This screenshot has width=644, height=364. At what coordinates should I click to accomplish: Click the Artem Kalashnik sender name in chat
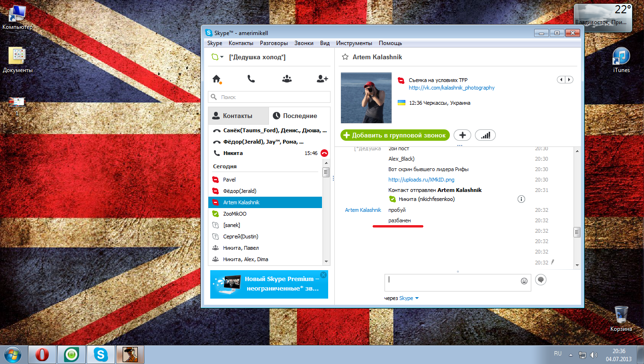tap(363, 210)
